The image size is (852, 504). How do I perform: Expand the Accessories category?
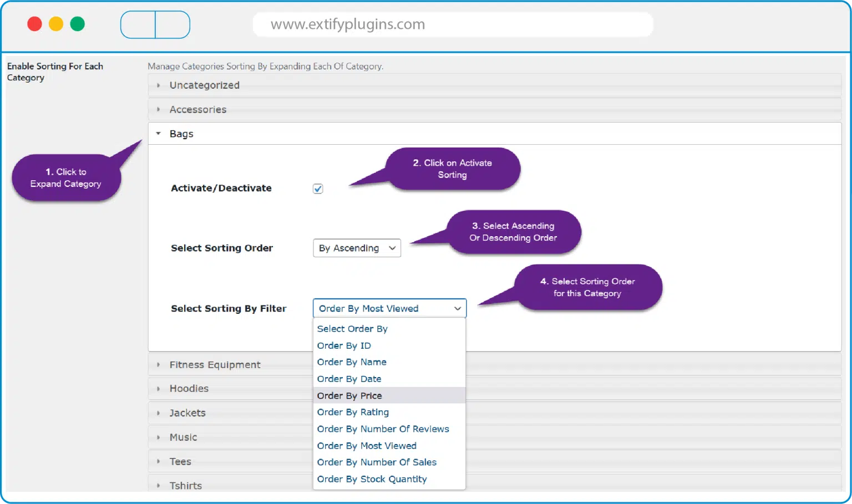(x=197, y=110)
